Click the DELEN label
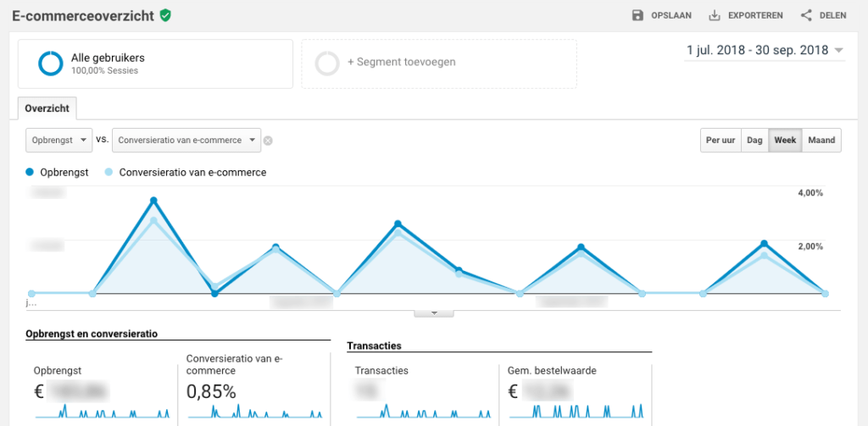The height and width of the screenshot is (426, 868). coord(833,15)
